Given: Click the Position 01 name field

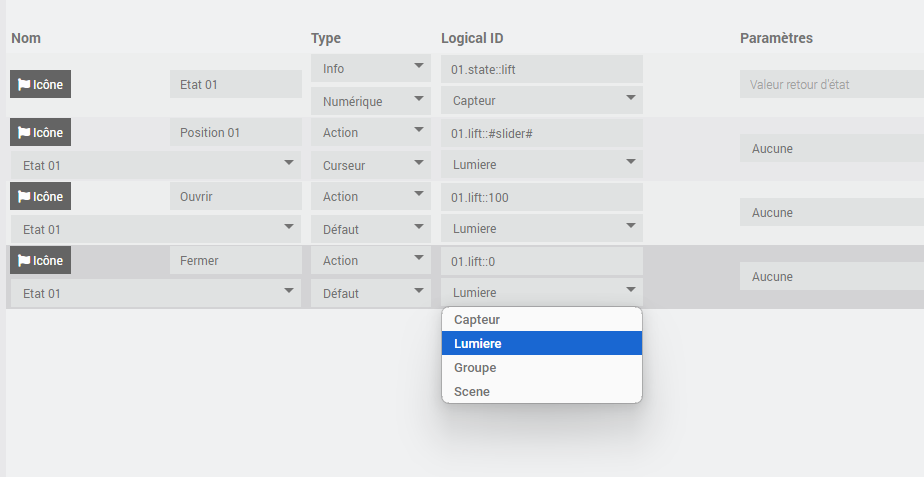Looking at the screenshot, I should click(x=236, y=133).
